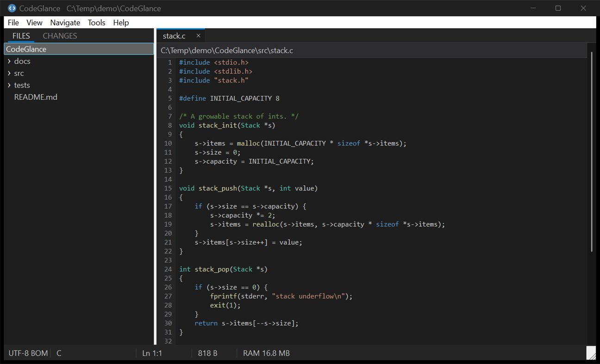Click the 'void stack_init(Stack *s)' line

coord(227,125)
